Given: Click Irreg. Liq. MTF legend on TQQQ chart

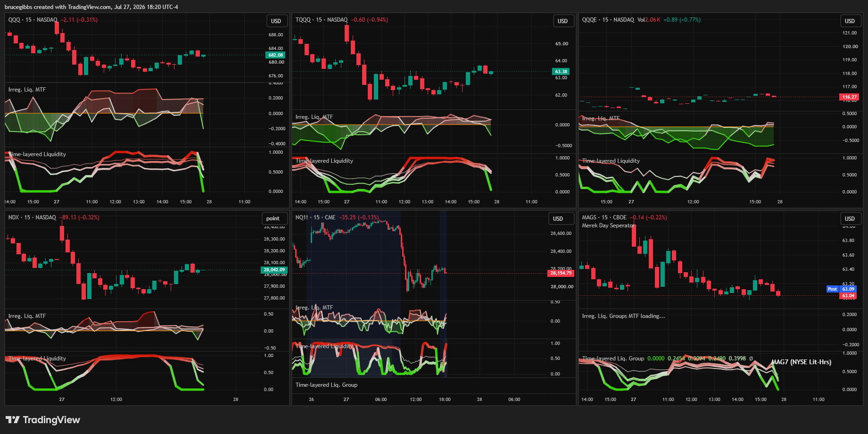Looking at the screenshot, I should 314,117.
